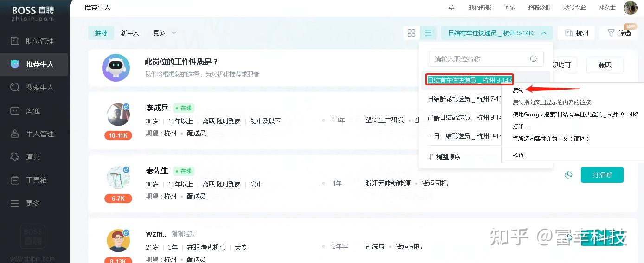The height and width of the screenshot is (263, 644).
Task: Click the clock icon beside 打招呼
Action: (x=568, y=175)
